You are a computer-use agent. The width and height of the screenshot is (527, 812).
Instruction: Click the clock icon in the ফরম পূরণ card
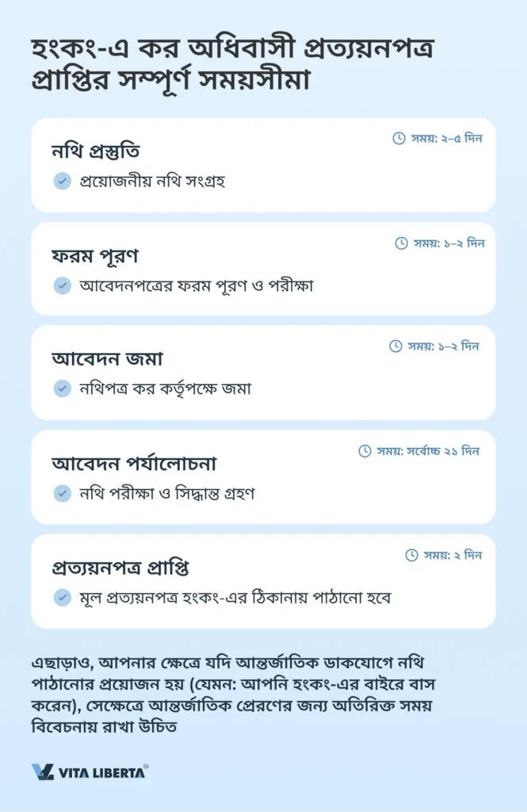(402, 243)
